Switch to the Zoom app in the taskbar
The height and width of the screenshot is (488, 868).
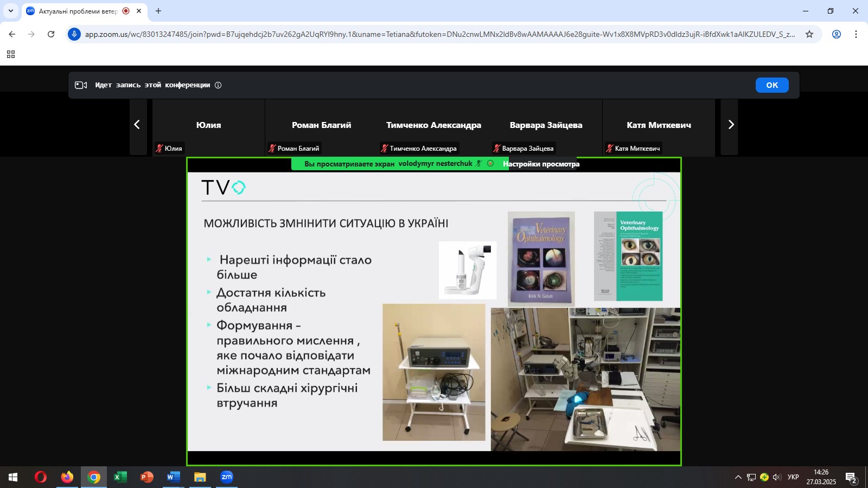coord(227,477)
